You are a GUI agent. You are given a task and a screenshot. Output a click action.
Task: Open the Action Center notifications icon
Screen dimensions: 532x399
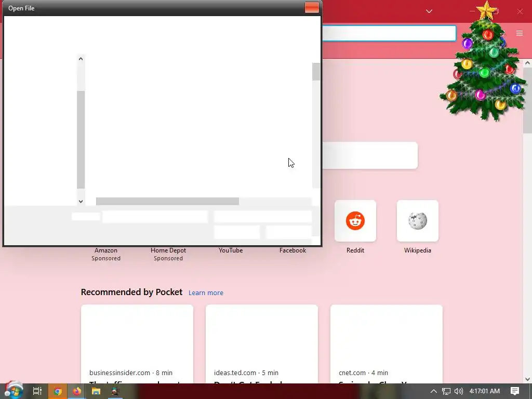click(x=515, y=391)
